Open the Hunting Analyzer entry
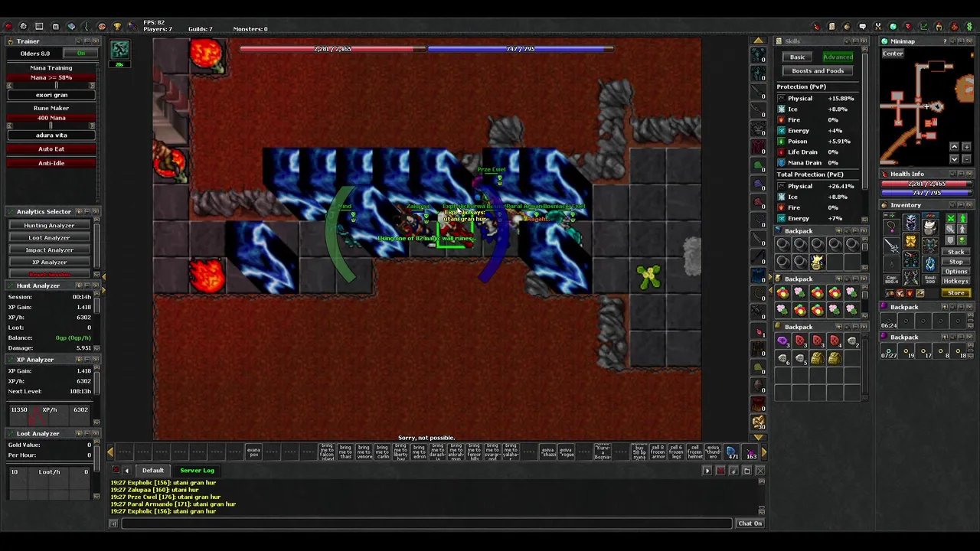The width and height of the screenshot is (980, 551). [49, 226]
